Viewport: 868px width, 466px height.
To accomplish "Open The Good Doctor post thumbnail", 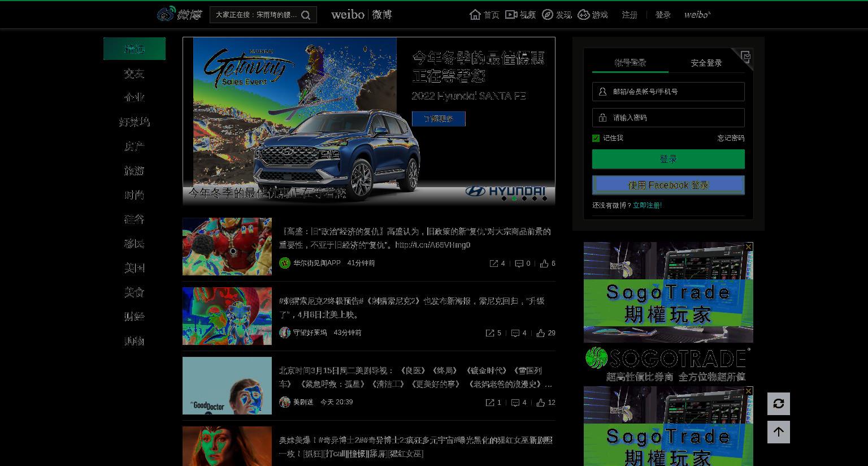I will [227, 386].
